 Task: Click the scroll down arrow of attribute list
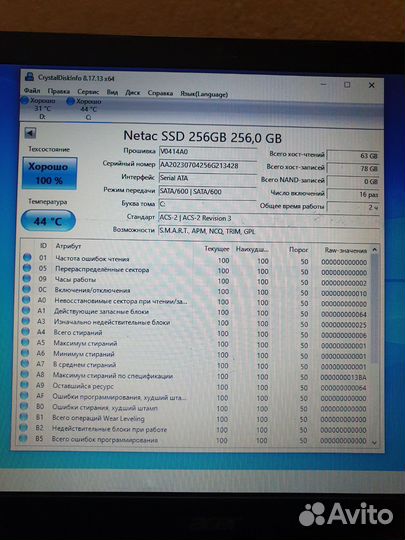coord(375,443)
